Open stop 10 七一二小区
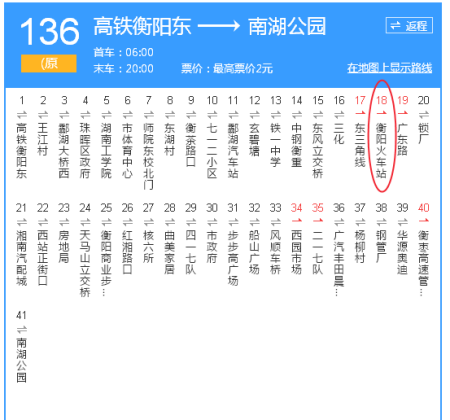Screen dimensions: 450x420 [212, 151]
